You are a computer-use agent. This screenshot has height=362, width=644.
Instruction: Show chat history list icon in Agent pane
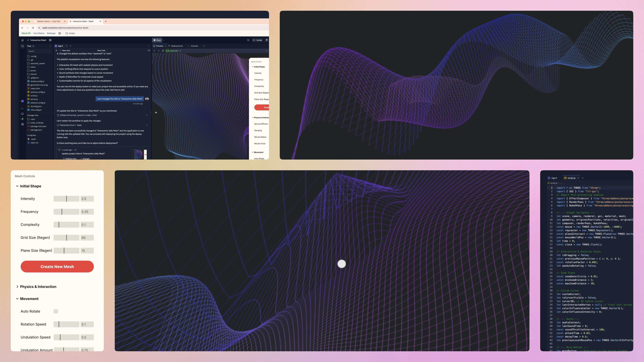click(x=57, y=50)
